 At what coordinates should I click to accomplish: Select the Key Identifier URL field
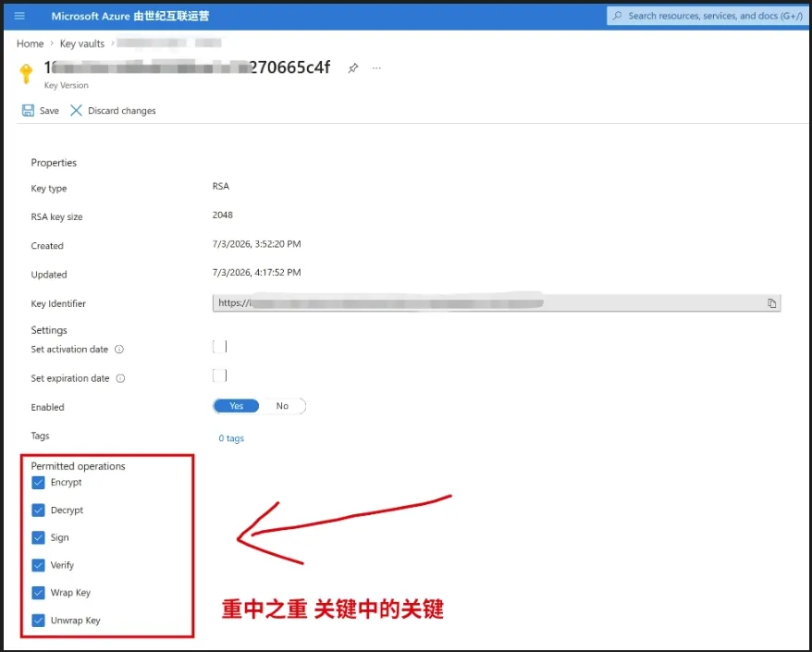pyautogui.click(x=497, y=303)
